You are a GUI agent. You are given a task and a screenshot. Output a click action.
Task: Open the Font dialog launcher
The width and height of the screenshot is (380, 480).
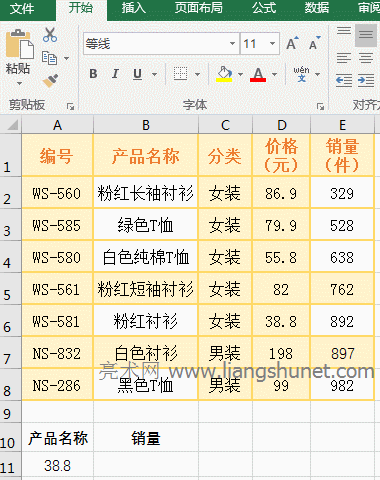(320, 106)
